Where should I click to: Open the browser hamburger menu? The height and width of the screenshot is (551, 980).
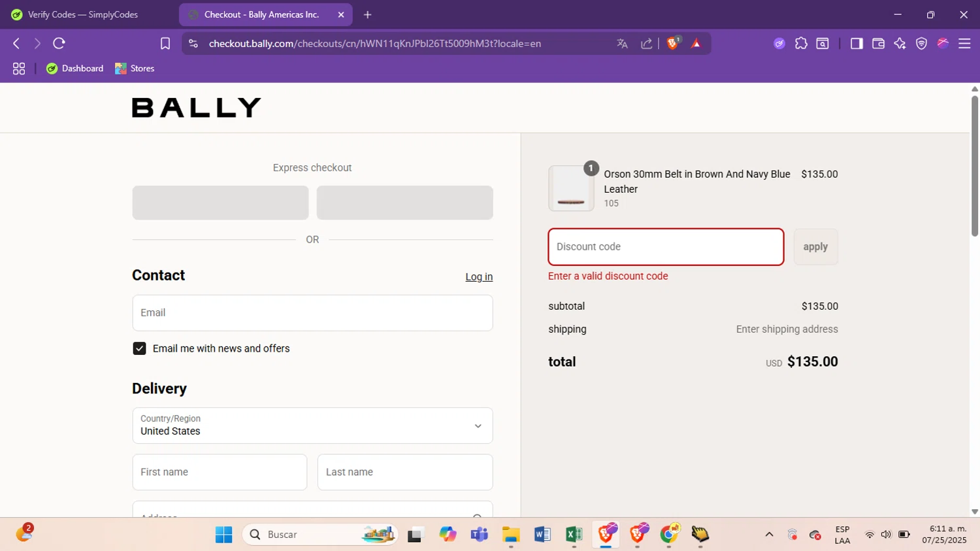(x=964, y=43)
